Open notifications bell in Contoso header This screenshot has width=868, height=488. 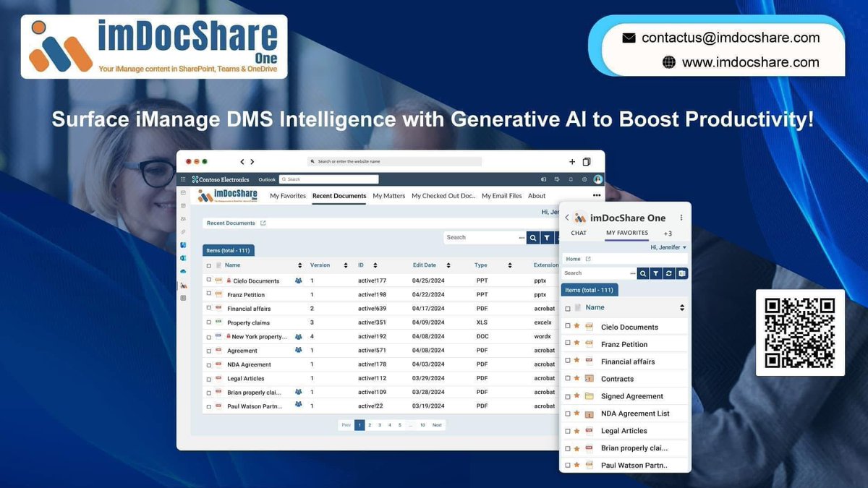point(571,179)
